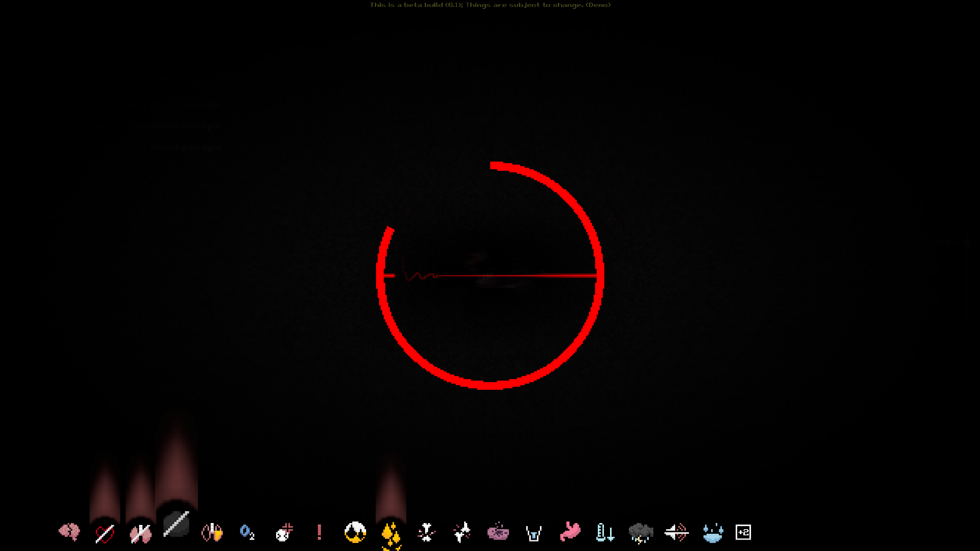
Task: Check the blue O2 oxygen icon
Action: tap(247, 532)
